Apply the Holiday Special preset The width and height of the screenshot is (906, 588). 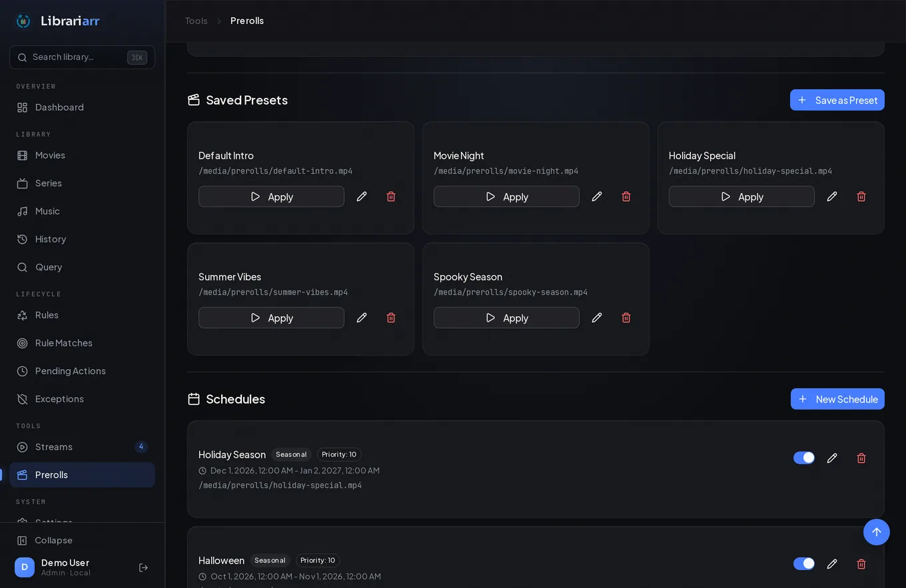point(741,196)
